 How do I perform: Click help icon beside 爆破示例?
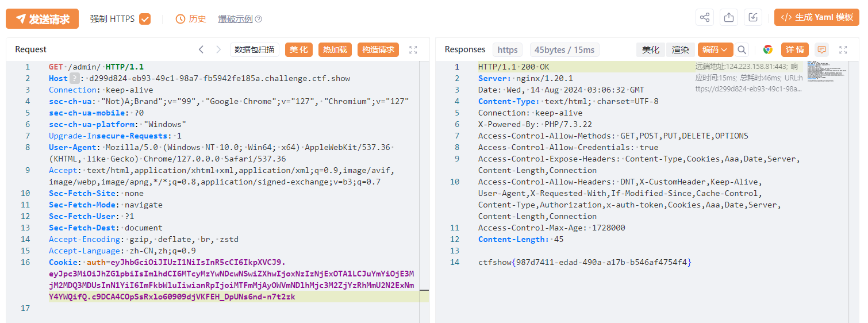(x=259, y=19)
